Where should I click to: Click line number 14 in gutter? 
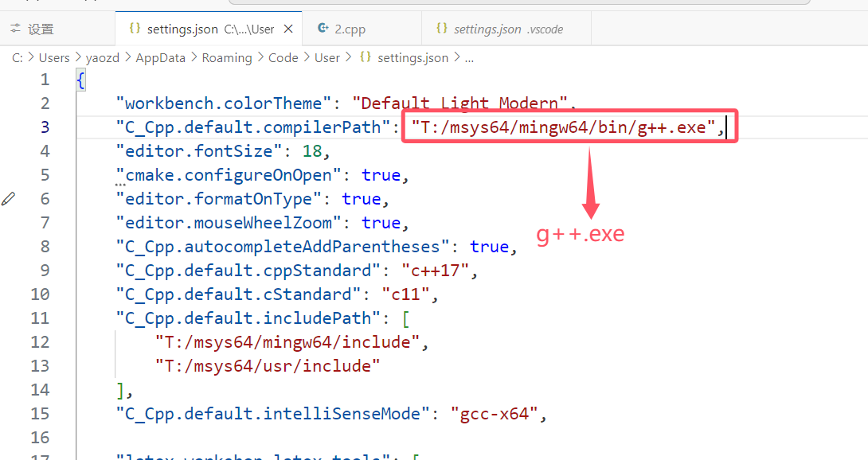(x=40, y=390)
